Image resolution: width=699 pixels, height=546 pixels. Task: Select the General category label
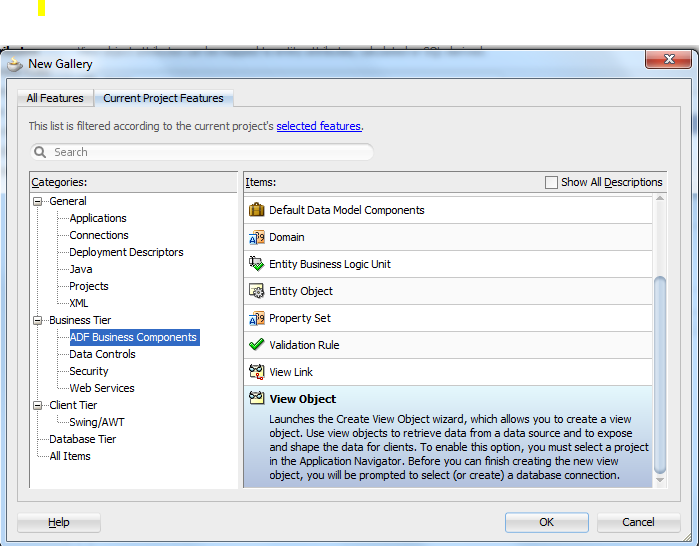click(68, 201)
